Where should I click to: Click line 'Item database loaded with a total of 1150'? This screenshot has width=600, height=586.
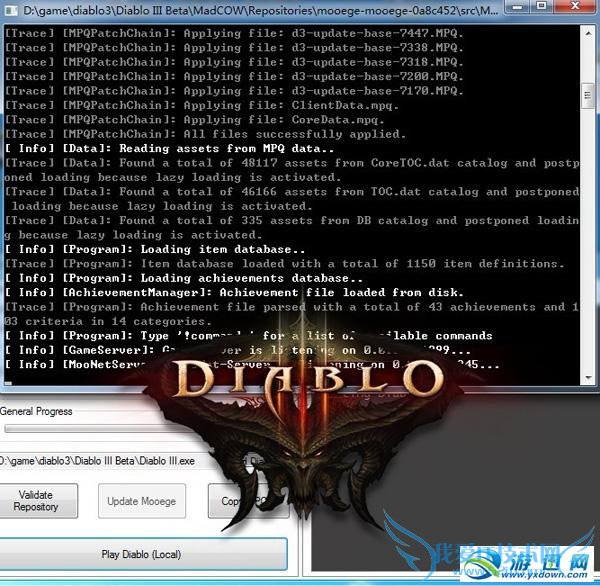(284, 264)
